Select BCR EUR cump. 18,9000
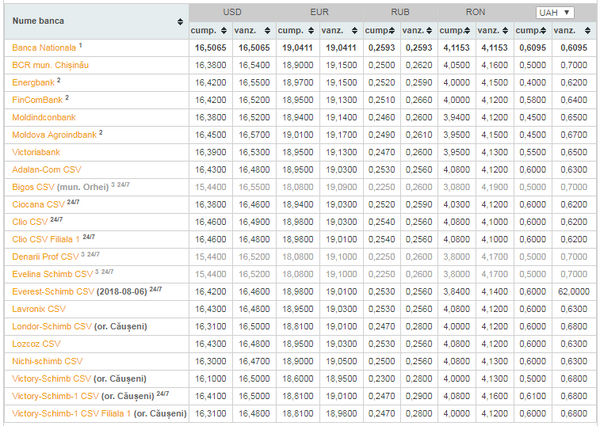 coord(297,65)
